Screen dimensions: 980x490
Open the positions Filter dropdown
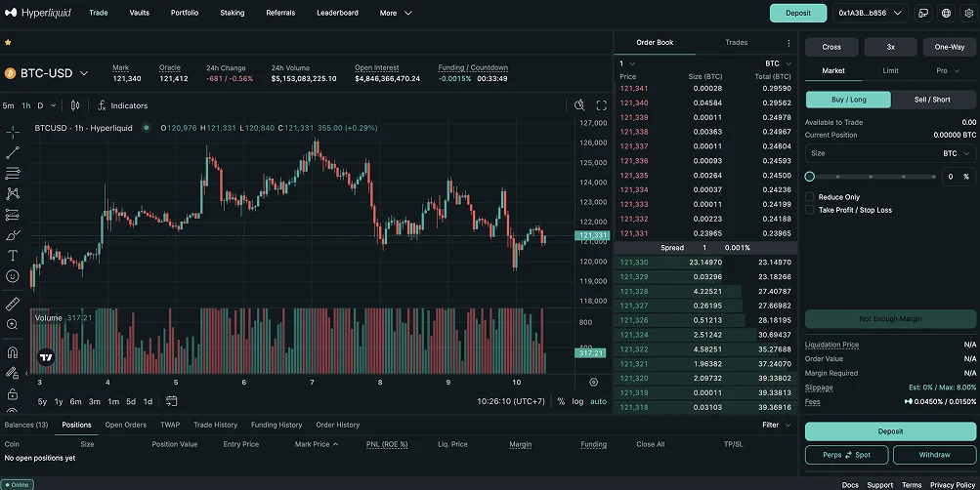(x=776, y=425)
